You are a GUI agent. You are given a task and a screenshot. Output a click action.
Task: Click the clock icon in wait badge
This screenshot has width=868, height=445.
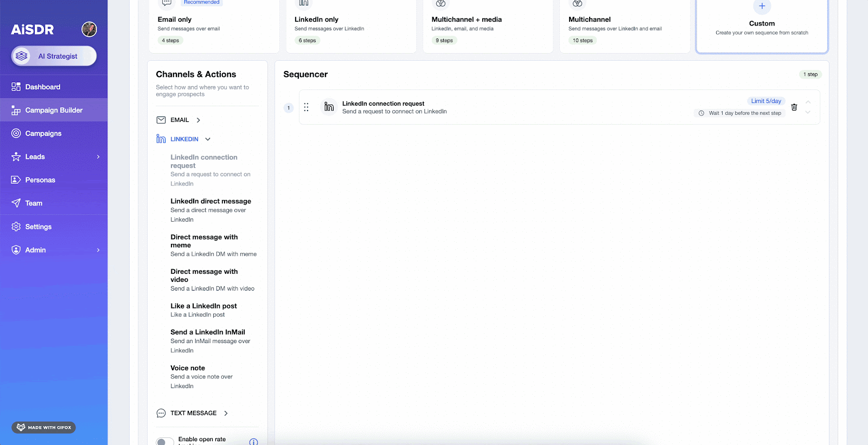701,113
